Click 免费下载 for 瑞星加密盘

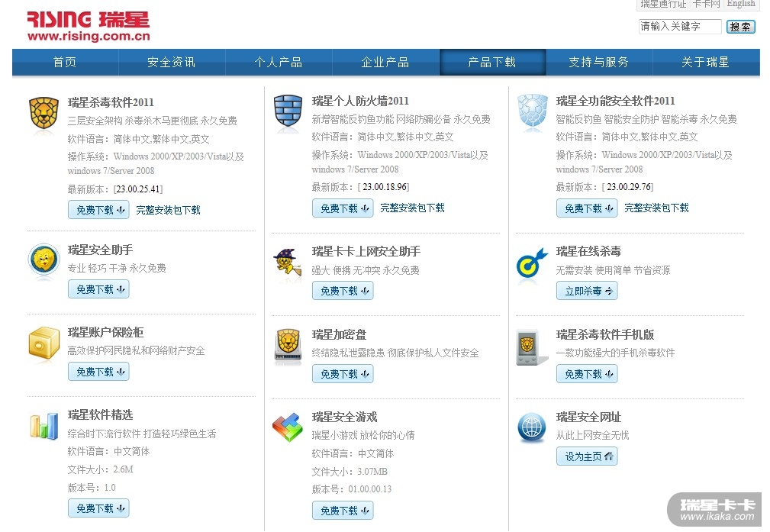(x=343, y=374)
